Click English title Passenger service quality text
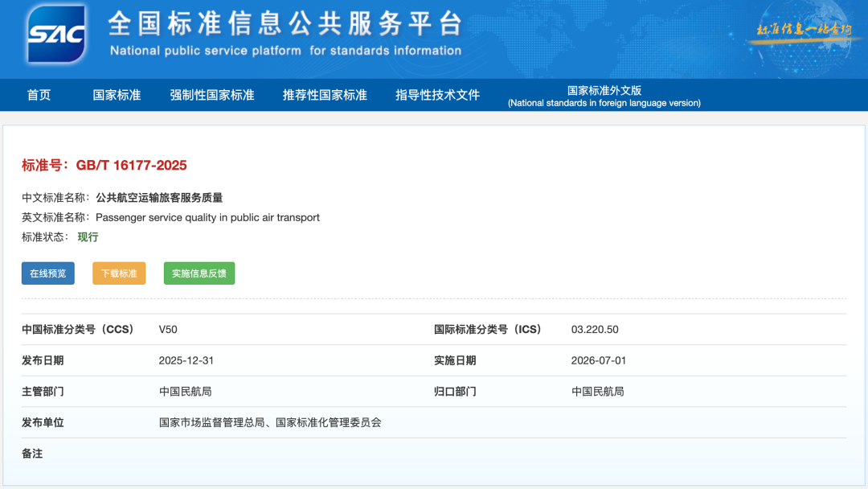The image size is (868, 489). click(207, 218)
